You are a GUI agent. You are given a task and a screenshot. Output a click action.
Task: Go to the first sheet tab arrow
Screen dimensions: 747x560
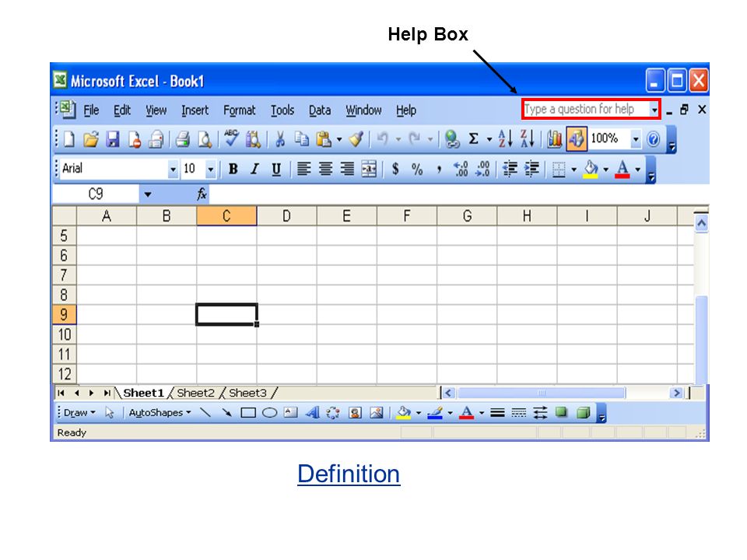point(61,393)
